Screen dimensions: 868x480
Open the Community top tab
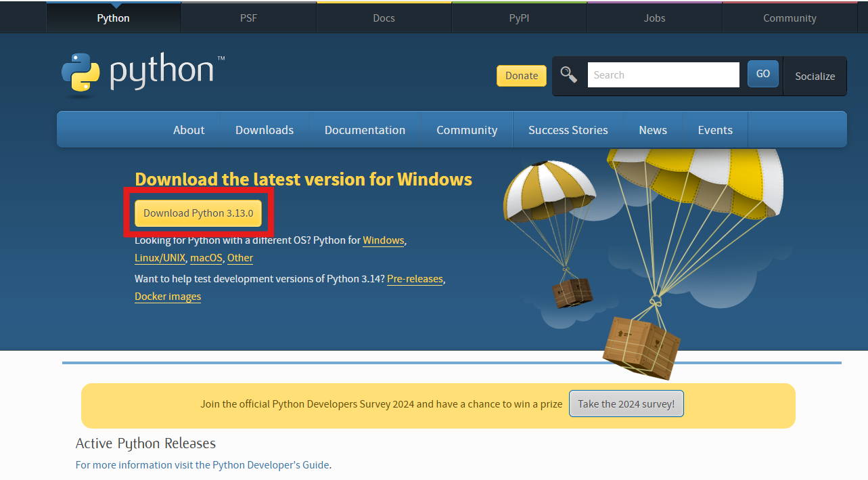tap(790, 18)
